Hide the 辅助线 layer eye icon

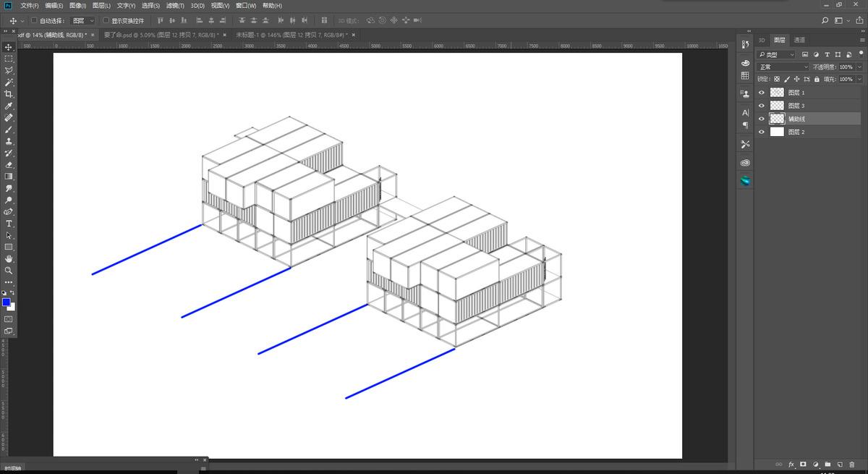tap(761, 119)
